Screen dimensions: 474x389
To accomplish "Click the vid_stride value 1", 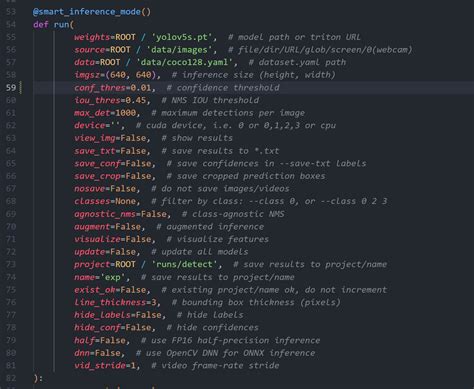I will coord(133,366).
